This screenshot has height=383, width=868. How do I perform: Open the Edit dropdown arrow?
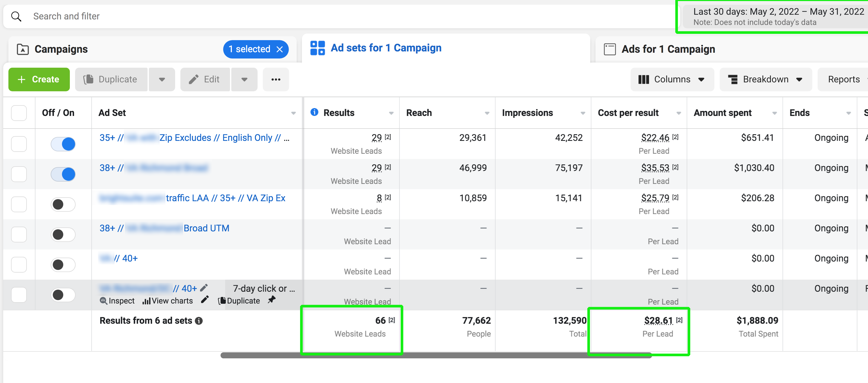point(244,79)
